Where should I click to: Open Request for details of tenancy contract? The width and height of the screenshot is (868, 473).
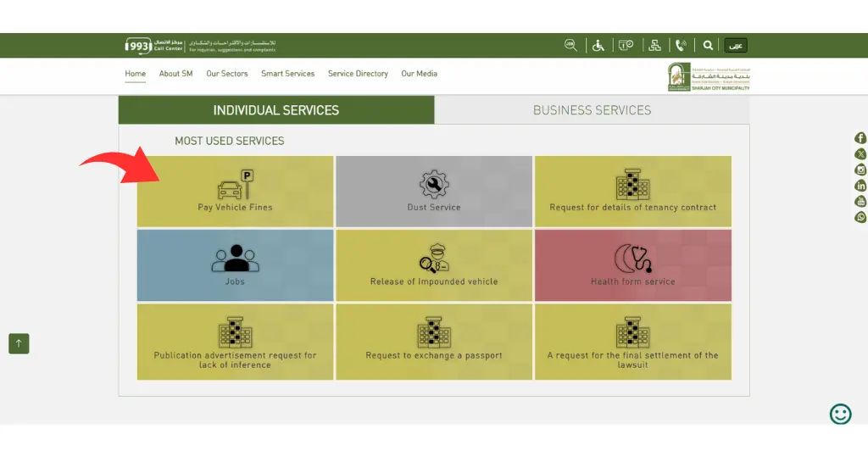click(x=632, y=207)
